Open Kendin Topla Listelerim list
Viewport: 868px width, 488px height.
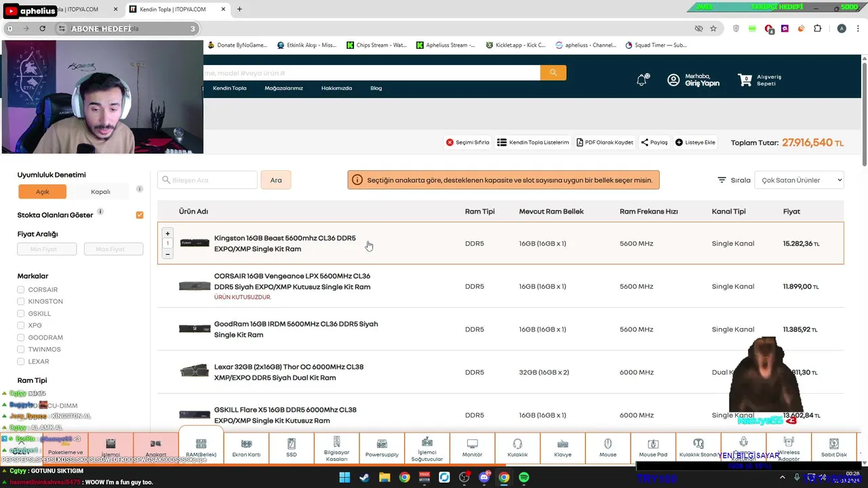point(533,142)
